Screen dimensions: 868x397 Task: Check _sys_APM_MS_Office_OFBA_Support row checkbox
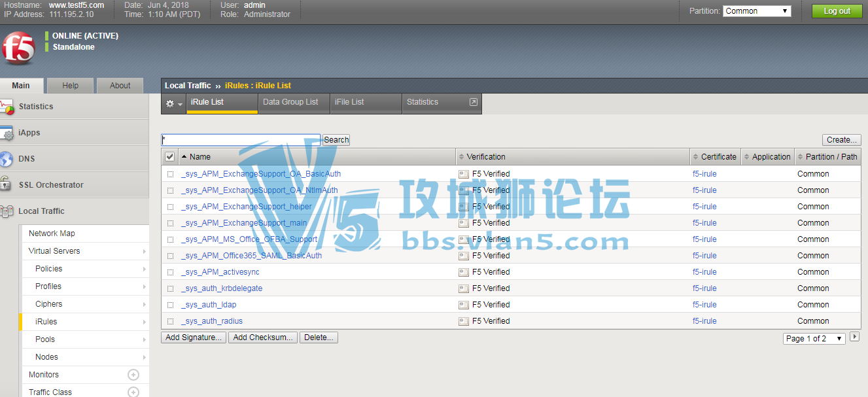[x=170, y=239]
